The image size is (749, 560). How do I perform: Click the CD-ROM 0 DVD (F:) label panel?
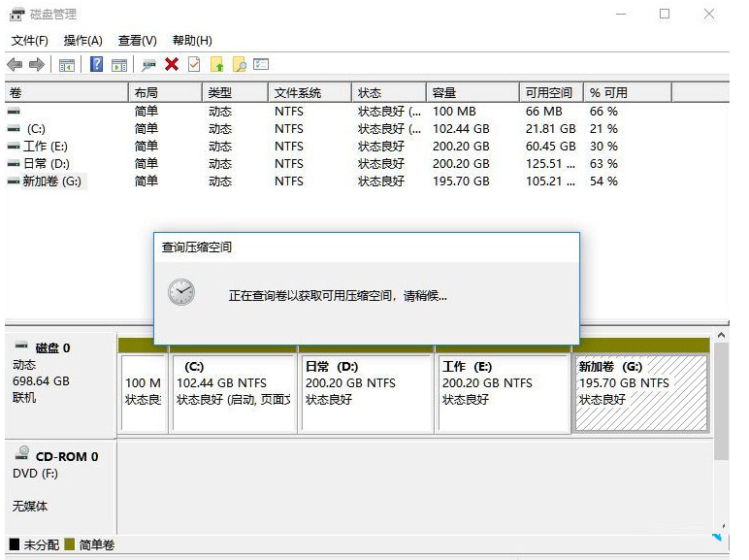coord(60,487)
